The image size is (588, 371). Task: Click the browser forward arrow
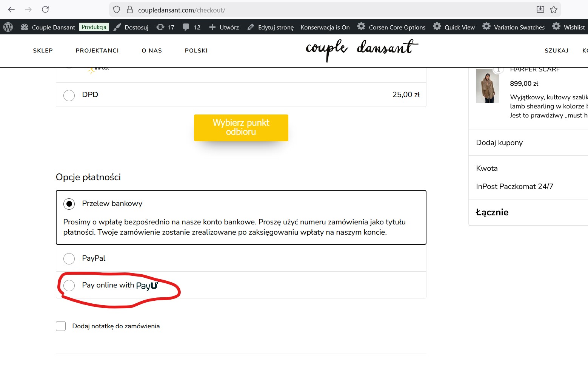28,9
